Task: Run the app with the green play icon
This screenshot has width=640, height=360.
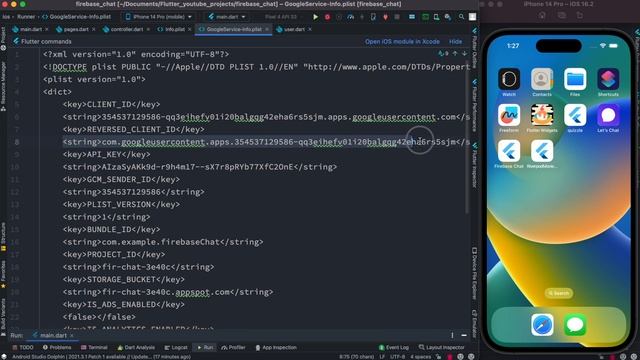Action: point(315,17)
